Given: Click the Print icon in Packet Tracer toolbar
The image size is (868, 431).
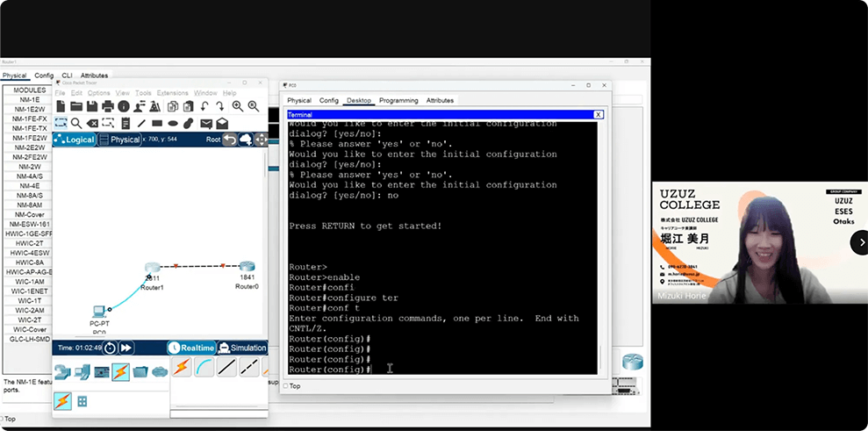Looking at the screenshot, I should [107, 106].
